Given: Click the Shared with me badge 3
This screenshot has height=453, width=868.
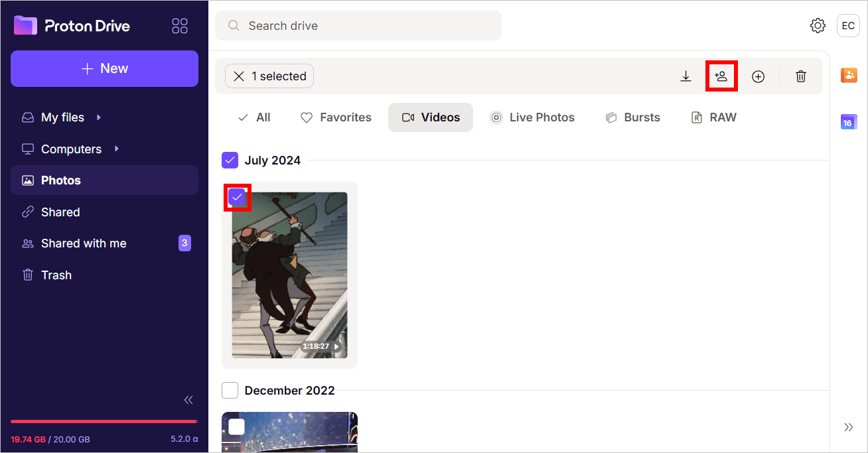Looking at the screenshot, I should 184,243.
